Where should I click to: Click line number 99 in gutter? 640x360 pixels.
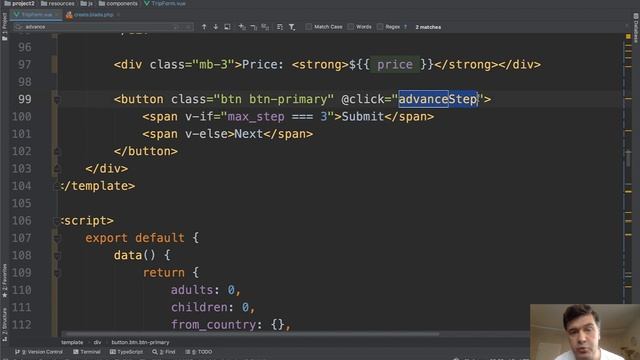(x=24, y=99)
